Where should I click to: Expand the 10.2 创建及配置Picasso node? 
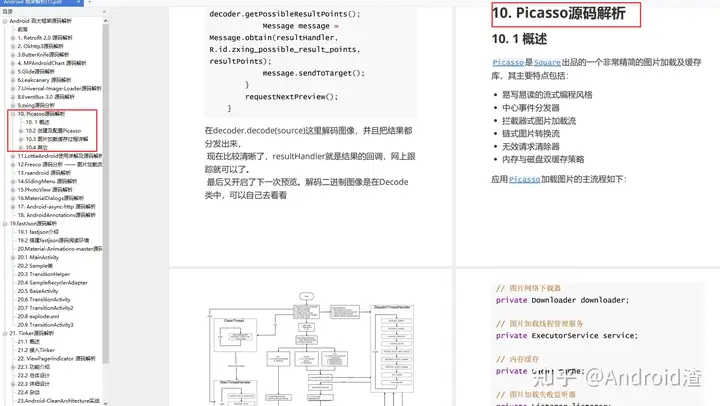[21, 131]
